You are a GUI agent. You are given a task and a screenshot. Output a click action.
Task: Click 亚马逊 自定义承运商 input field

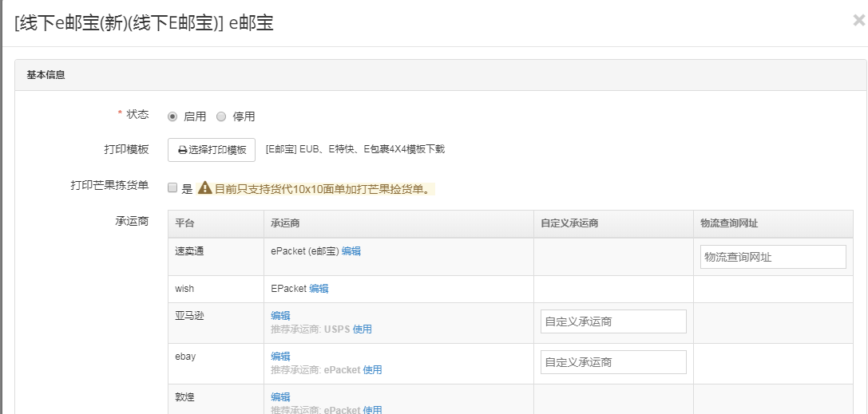[613, 322]
